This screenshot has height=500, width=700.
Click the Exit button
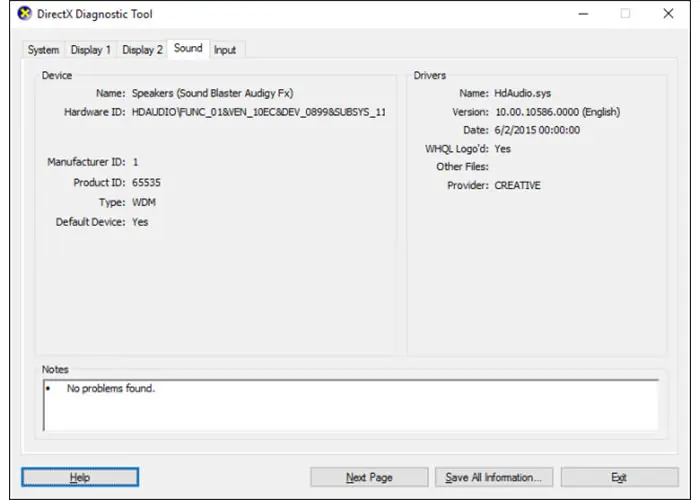(619, 477)
